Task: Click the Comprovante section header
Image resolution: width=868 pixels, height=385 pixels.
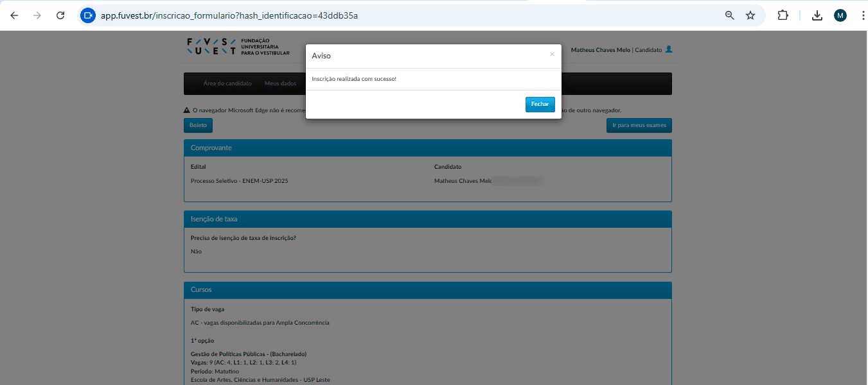Action: 428,148
